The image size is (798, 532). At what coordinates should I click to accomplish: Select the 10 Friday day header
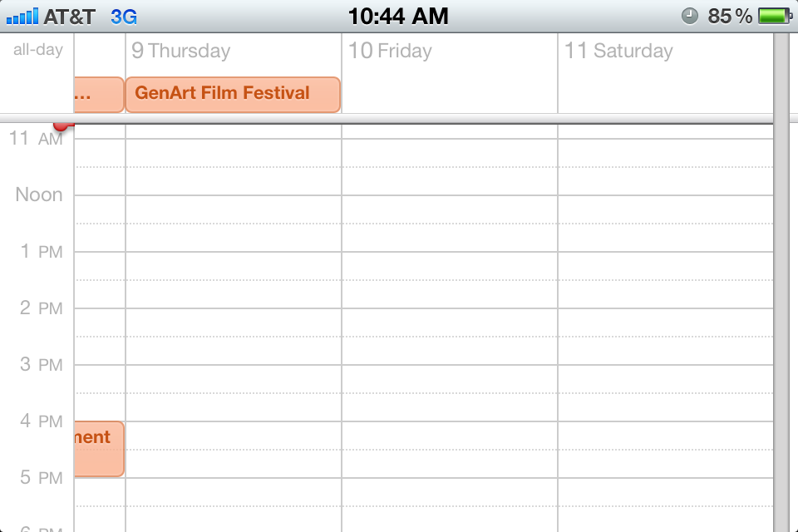click(x=391, y=51)
